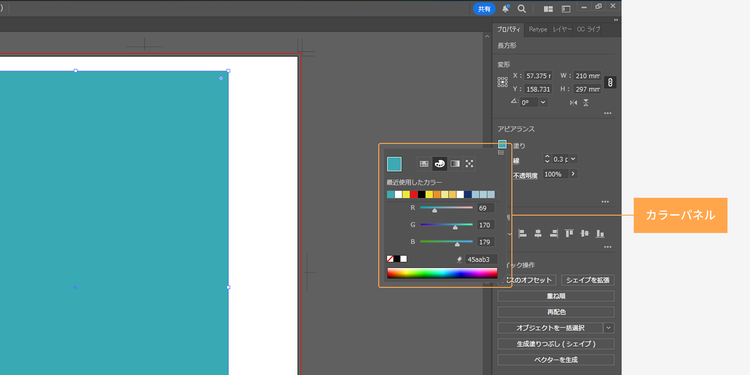Click the large teal current color preview
Viewport: 750px width, 375px height.
click(394, 164)
